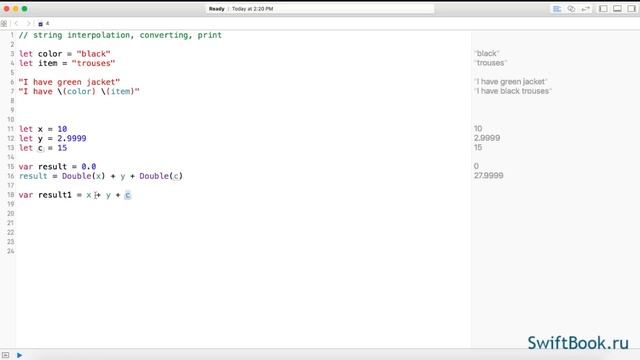Click the "black" result in the sidebar
The height and width of the screenshot is (360, 640).
coord(487,53)
